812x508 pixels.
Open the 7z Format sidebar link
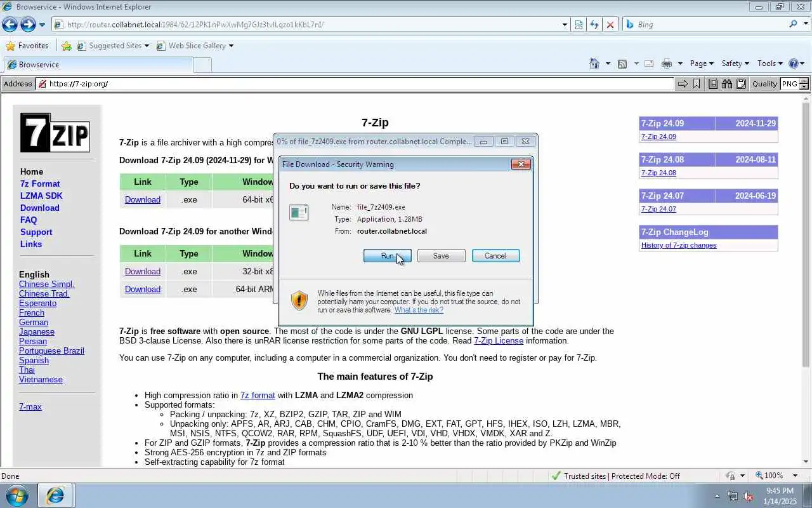tap(40, 184)
